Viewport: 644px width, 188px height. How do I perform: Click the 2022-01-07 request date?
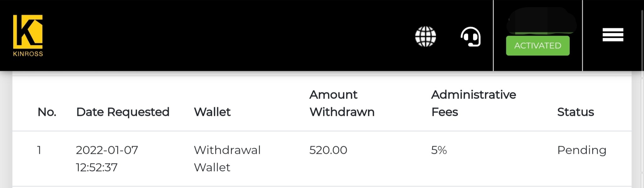(107, 150)
